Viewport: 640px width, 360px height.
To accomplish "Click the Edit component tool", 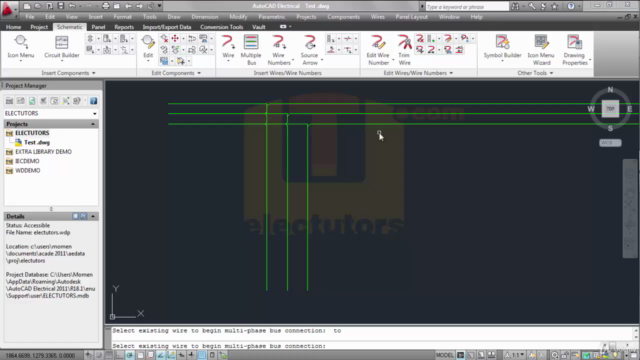I will [148, 47].
